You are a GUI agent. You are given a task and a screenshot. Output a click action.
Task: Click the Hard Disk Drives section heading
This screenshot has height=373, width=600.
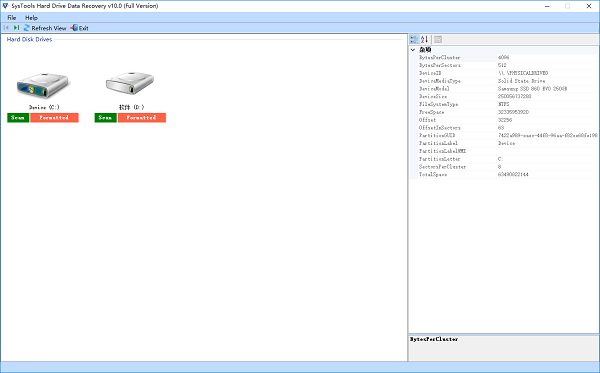[29, 39]
